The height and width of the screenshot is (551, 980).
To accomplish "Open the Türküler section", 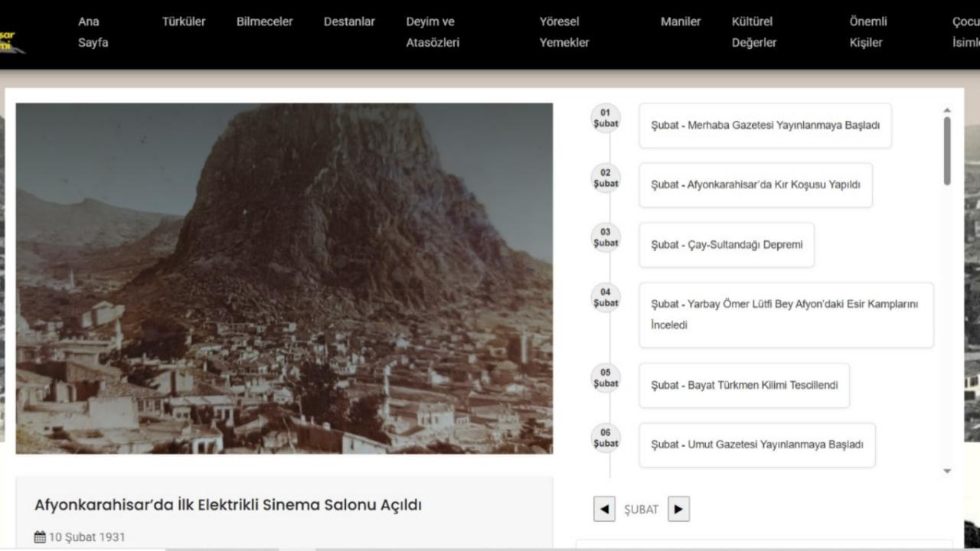I will click(183, 21).
